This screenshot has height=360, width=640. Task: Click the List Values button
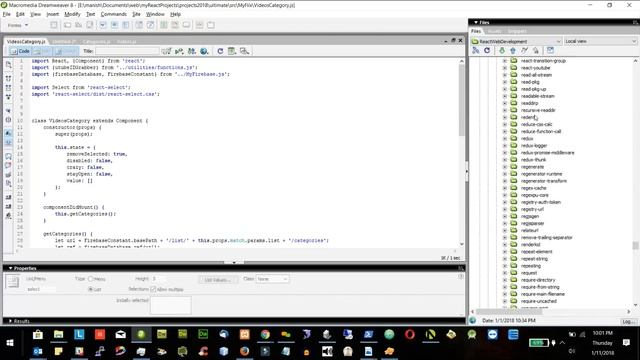(x=218, y=280)
